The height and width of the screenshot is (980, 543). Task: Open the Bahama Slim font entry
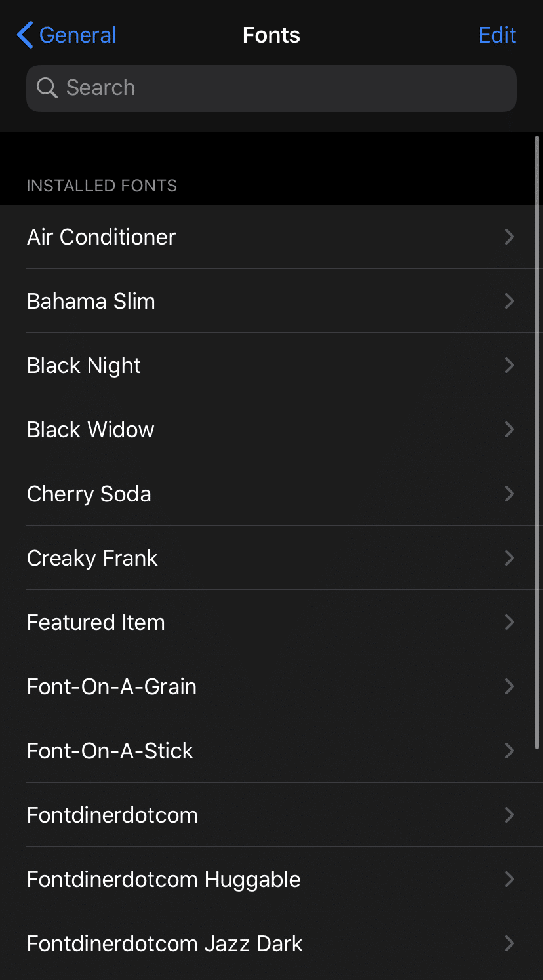click(x=91, y=301)
